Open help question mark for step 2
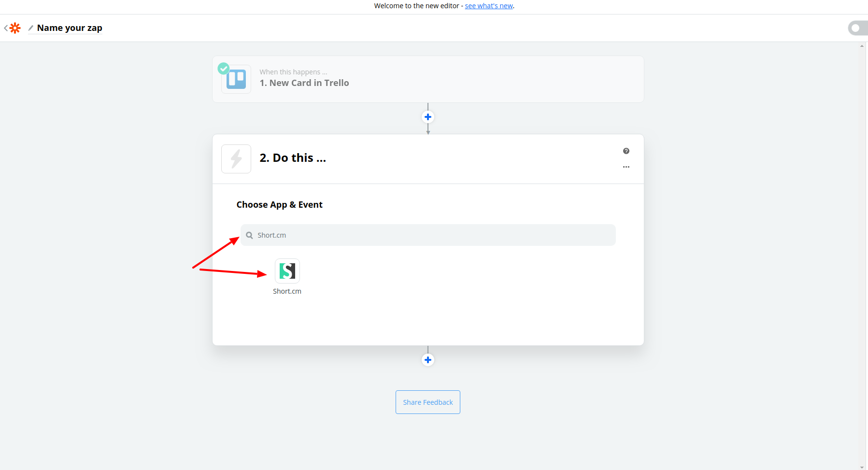The height and width of the screenshot is (470, 868). (626, 151)
